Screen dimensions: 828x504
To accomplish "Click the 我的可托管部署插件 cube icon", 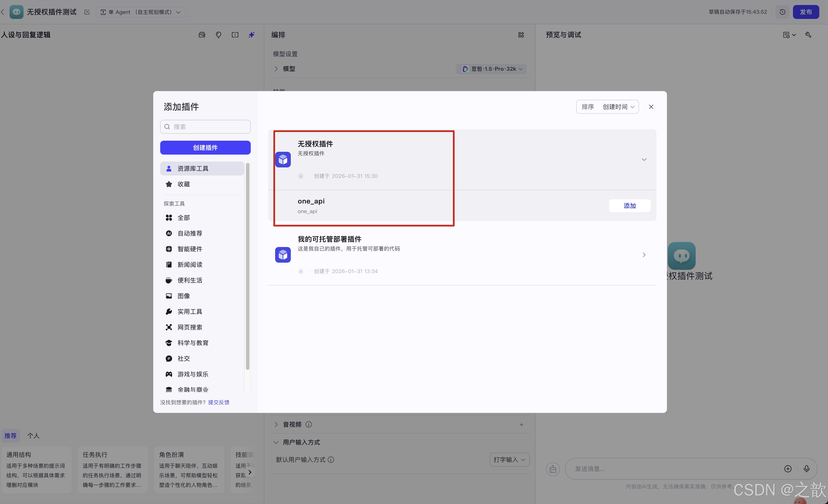I will click(x=283, y=255).
